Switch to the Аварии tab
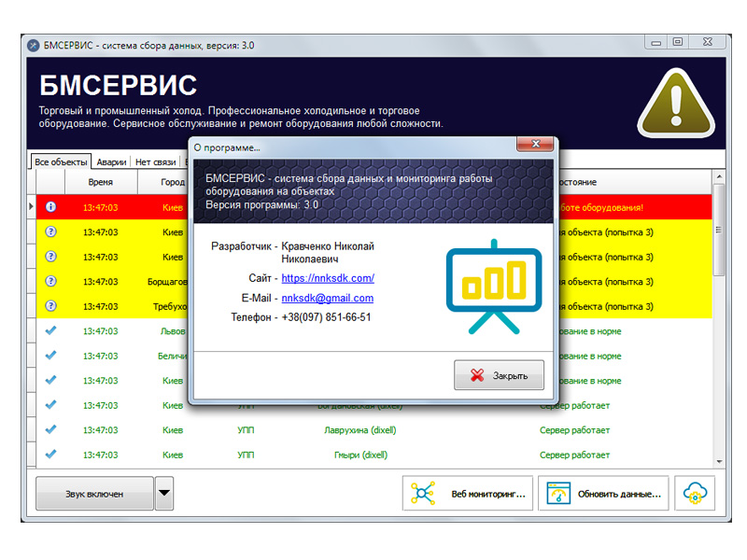The width and height of the screenshot is (747, 560). [x=111, y=161]
